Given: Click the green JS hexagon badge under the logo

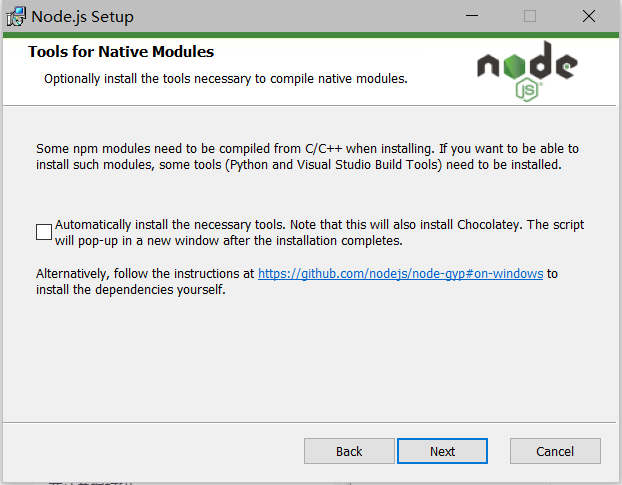Looking at the screenshot, I should (527, 89).
